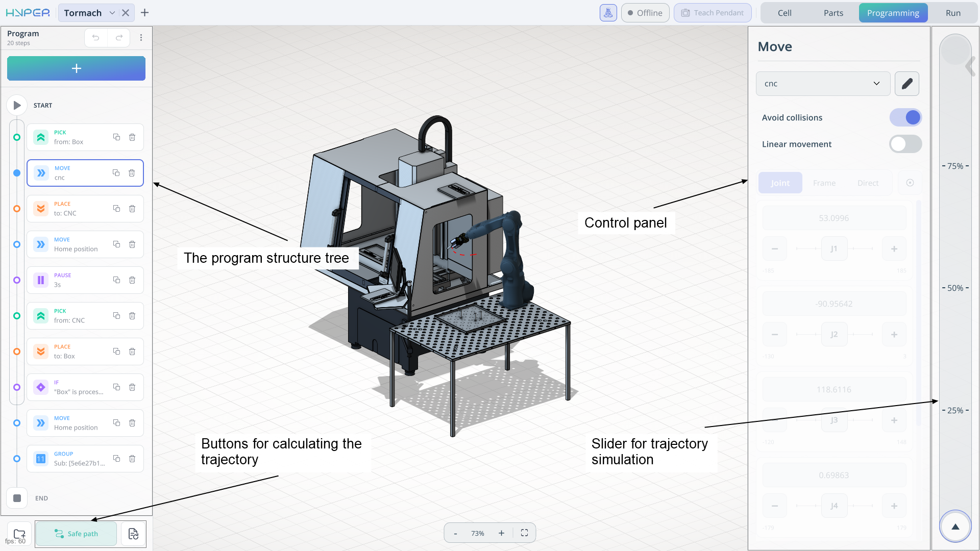Viewport: 980px width, 551px height.
Task: Click the undo arrow in Program header
Action: 95,38
